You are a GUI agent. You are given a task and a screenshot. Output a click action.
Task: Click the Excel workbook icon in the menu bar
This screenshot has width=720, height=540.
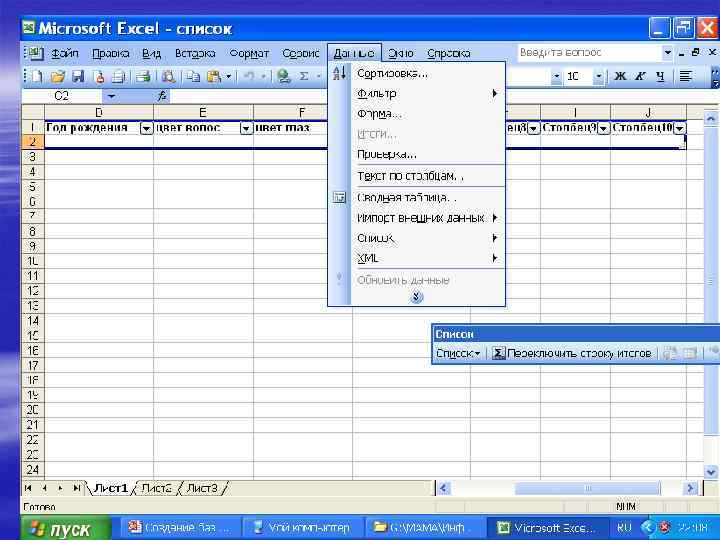[x=34, y=53]
